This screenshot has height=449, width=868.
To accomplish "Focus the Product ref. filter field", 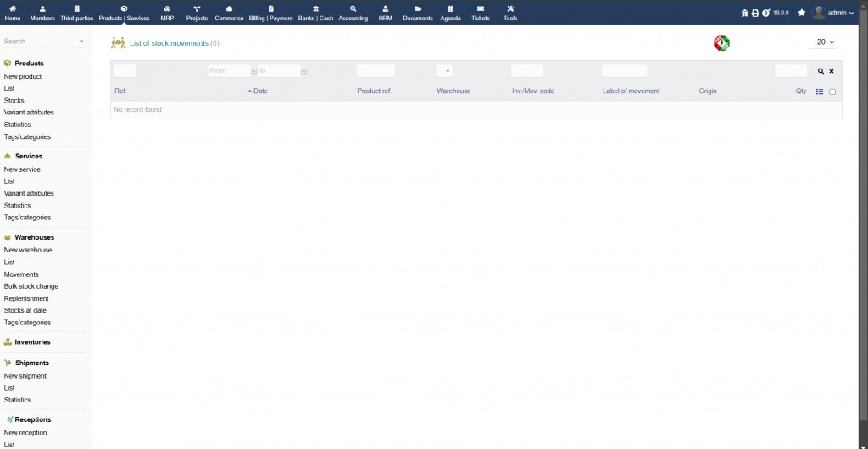I will 376,71.
